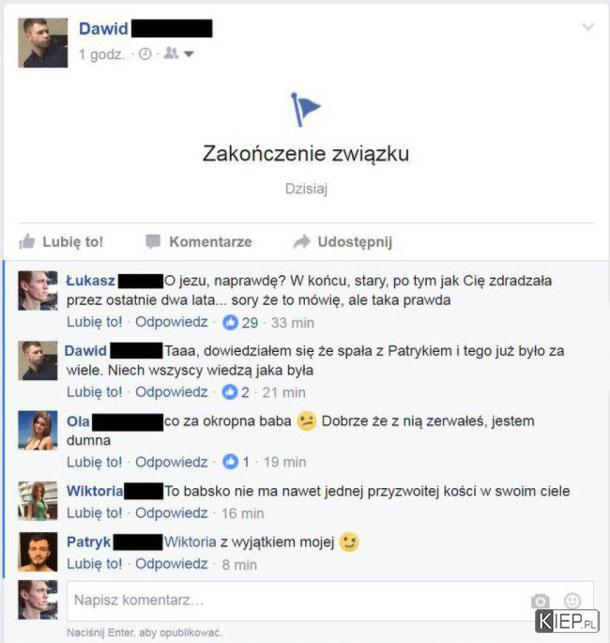The image size is (610, 643).
Task: Share the post using Udostępnij arrow
Action: tap(343, 242)
